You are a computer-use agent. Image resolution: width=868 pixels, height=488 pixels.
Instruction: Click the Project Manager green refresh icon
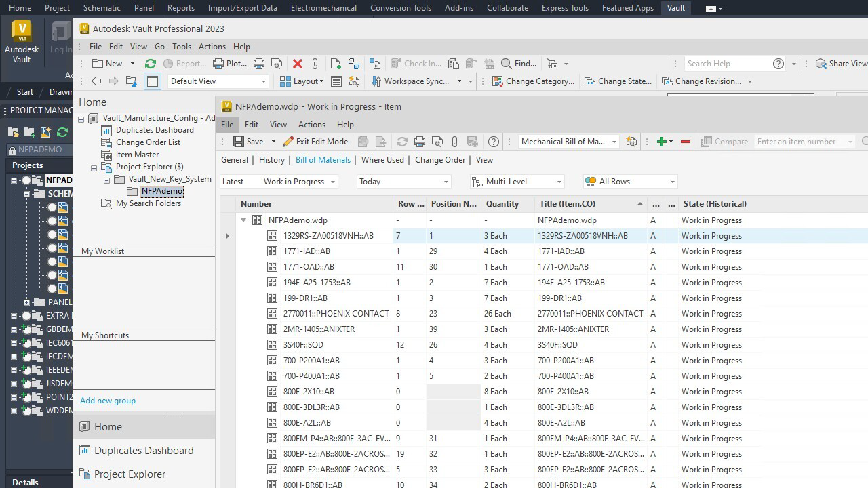[x=62, y=132]
